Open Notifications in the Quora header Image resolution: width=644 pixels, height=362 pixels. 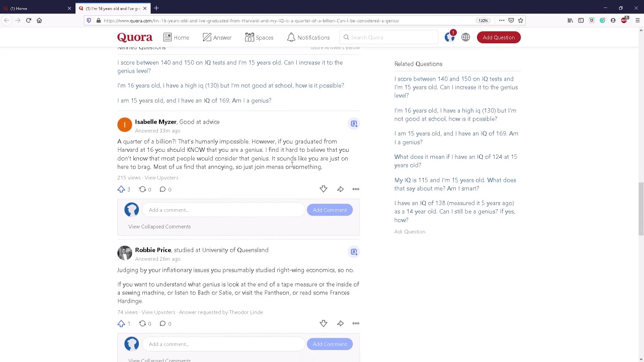[308, 37]
